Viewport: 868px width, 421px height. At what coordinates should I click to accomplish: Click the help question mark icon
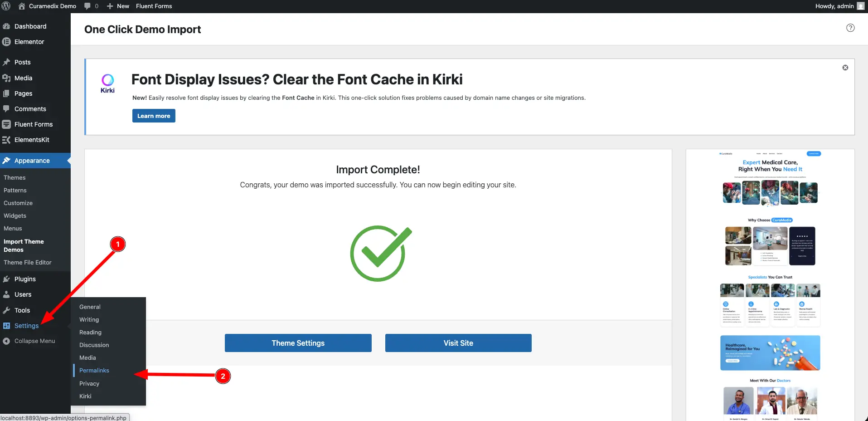[x=850, y=28]
